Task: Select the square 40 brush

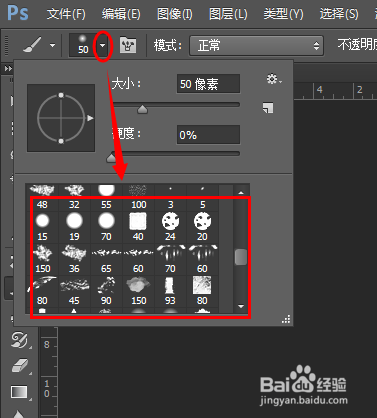Action: tap(138, 227)
